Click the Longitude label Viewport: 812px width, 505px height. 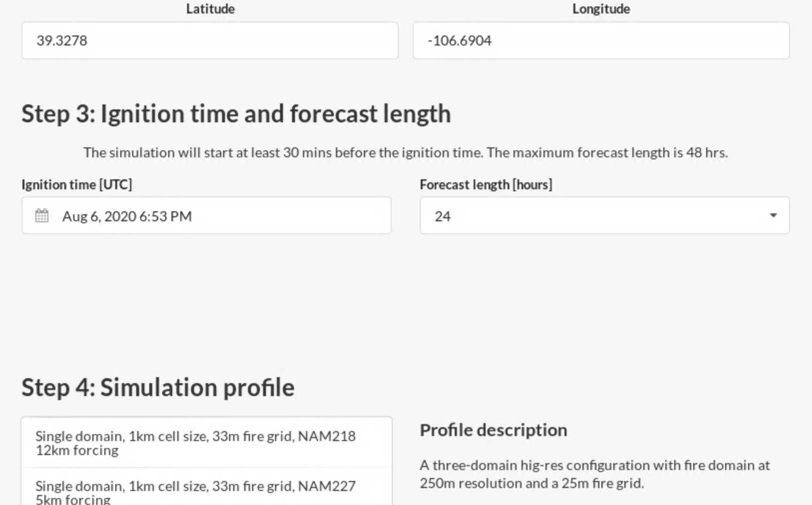click(x=601, y=9)
